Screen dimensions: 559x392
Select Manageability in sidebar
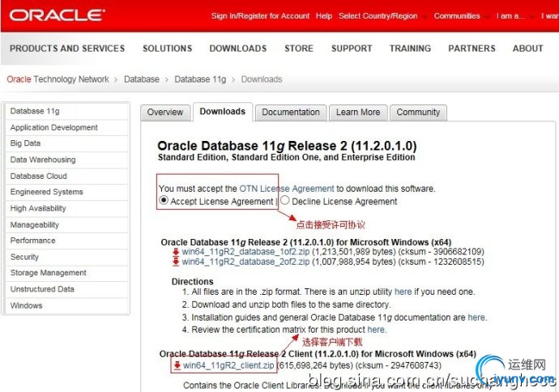66,225
